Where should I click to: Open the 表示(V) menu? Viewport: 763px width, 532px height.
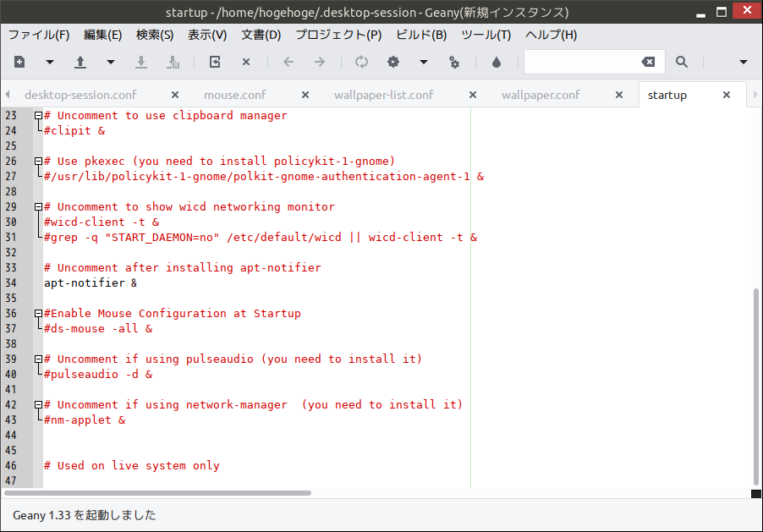pyautogui.click(x=207, y=35)
